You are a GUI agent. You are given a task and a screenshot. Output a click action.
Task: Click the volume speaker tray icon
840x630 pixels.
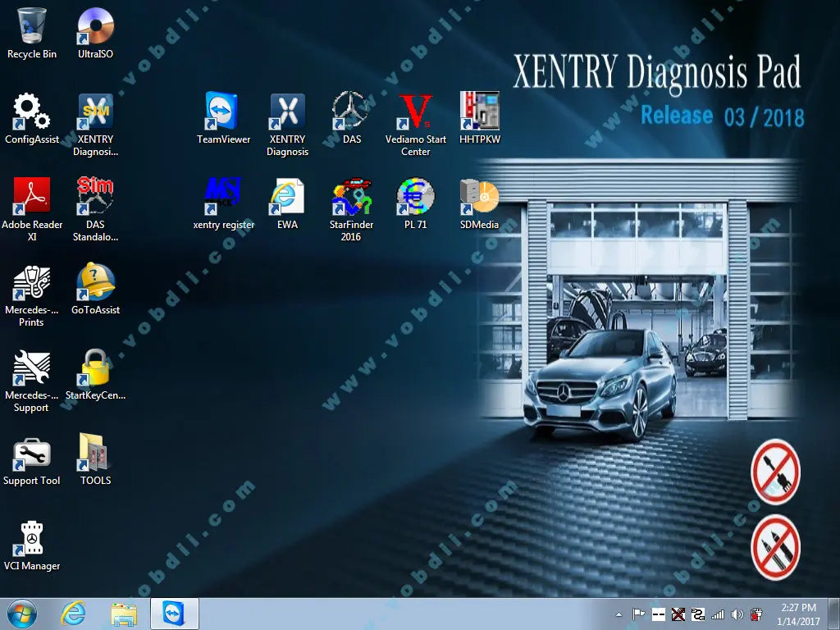click(737, 614)
